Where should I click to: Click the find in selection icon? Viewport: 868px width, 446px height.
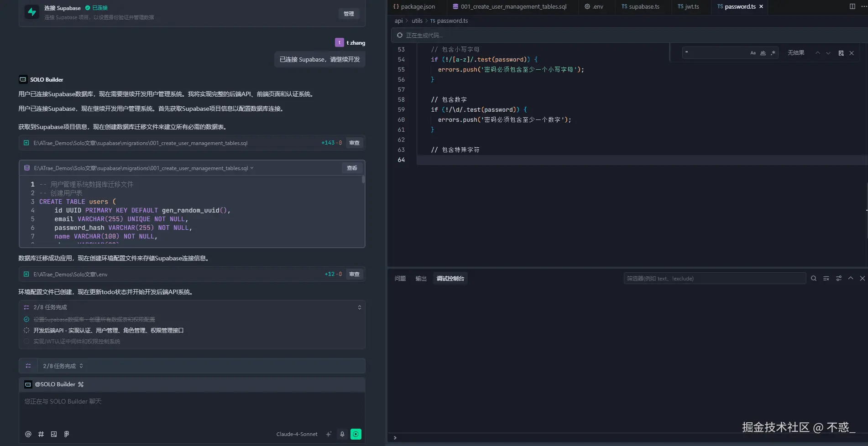(841, 53)
